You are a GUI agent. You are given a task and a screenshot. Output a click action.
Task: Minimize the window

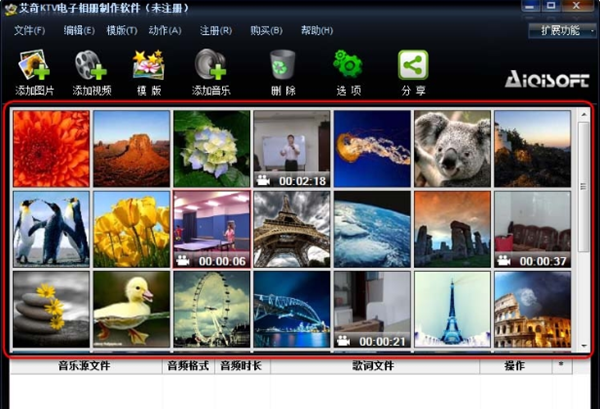[530, 6]
